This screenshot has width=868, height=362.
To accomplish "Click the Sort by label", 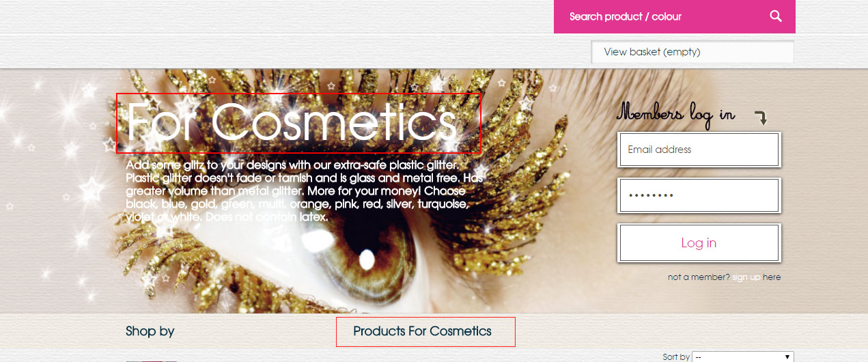I will 676,357.
